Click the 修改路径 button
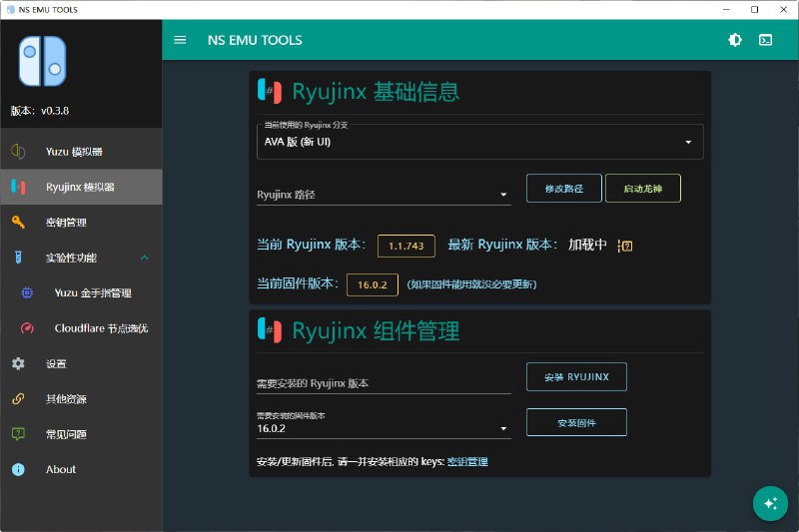Screen dimensions: 799x532 (x=564, y=189)
